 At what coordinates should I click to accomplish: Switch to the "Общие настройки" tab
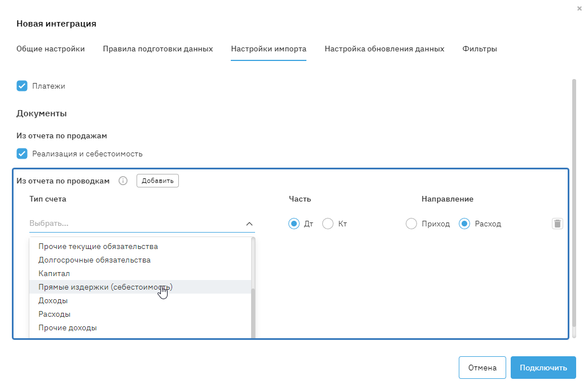50,49
